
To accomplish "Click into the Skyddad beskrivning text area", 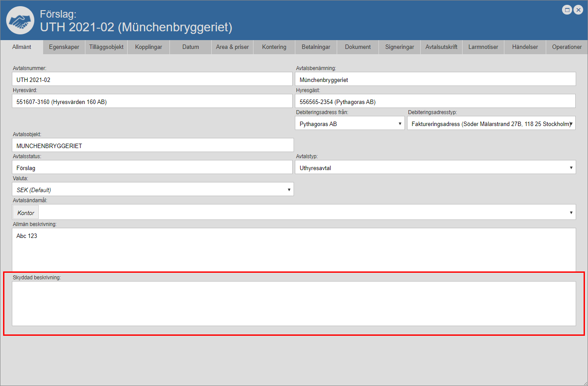I will [294, 304].
